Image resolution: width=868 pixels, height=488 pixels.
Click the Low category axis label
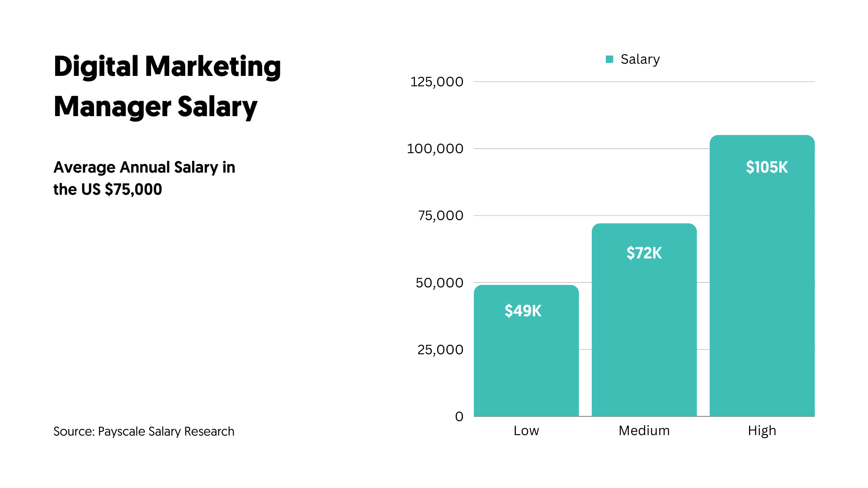point(526,431)
